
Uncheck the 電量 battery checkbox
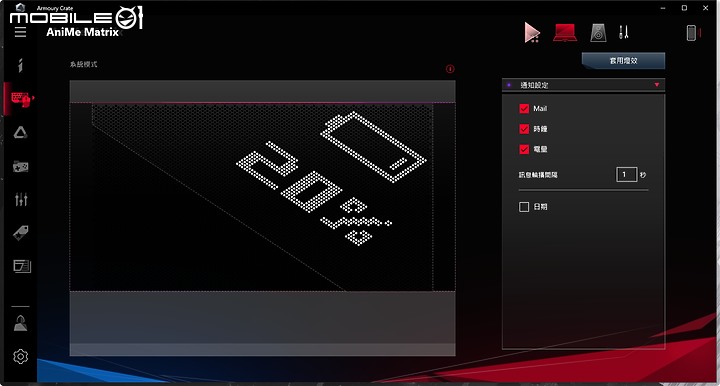(524, 149)
